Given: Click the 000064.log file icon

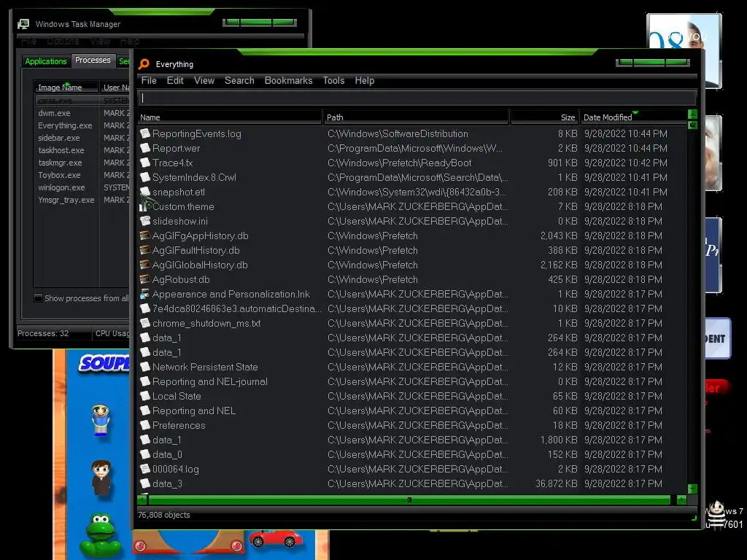Looking at the screenshot, I should (x=145, y=469).
